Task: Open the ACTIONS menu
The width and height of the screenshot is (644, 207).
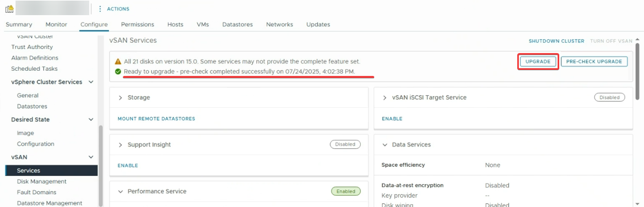Action: [118, 9]
